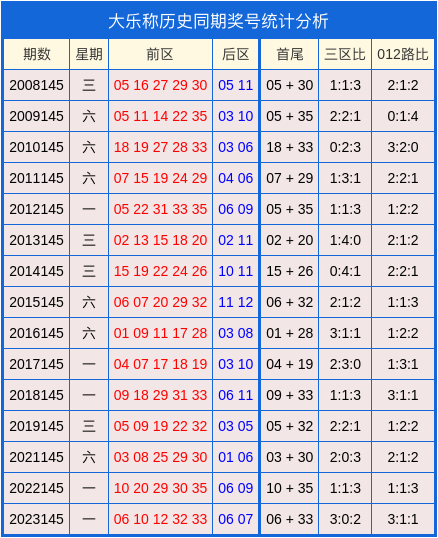Screen dimensions: 438x538
Task: Click front numbers 06 10 12 32 33
Action: (x=160, y=519)
